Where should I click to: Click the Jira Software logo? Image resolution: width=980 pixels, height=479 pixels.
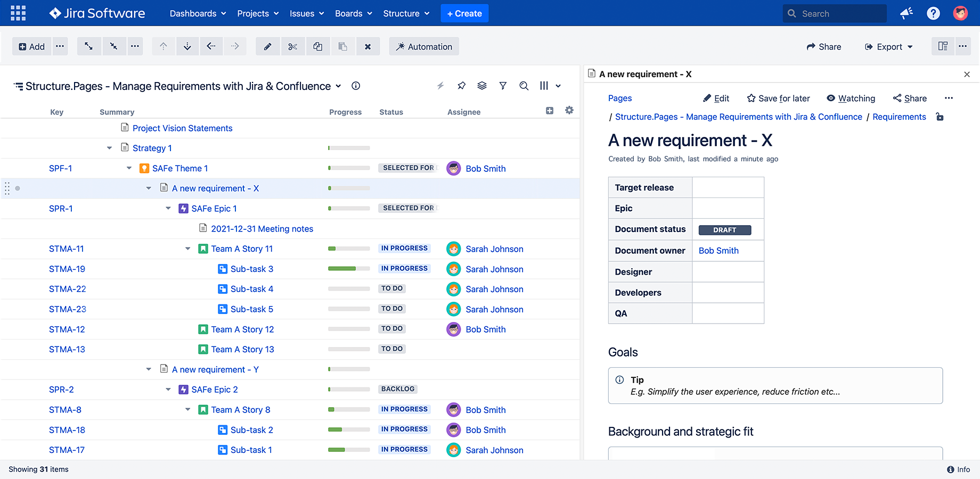[x=97, y=13]
